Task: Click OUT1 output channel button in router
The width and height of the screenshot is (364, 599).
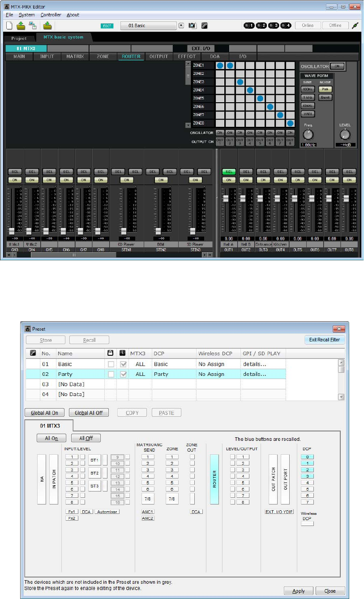Action: click(219, 142)
